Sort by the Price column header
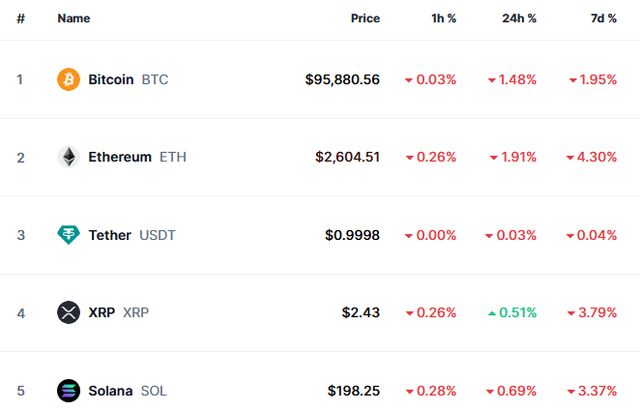The width and height of the screenshot is (640, 416). [365, 18]
